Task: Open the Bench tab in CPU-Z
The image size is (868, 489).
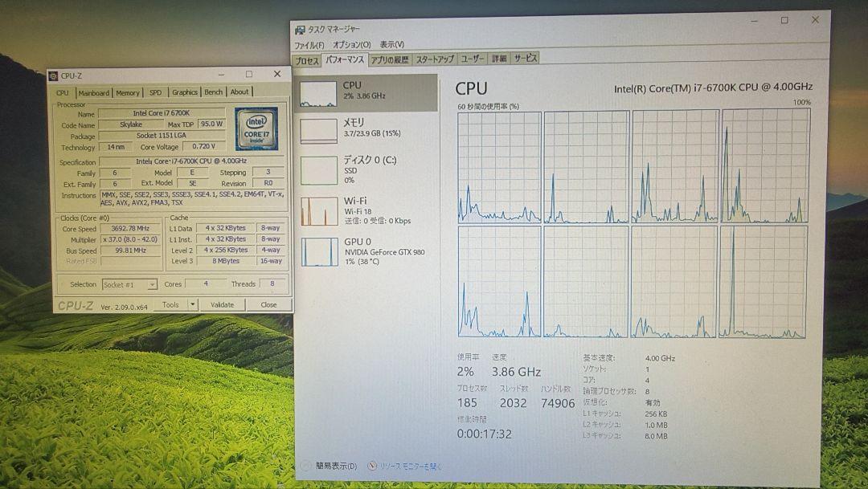Action: click(x=213, y=92)
